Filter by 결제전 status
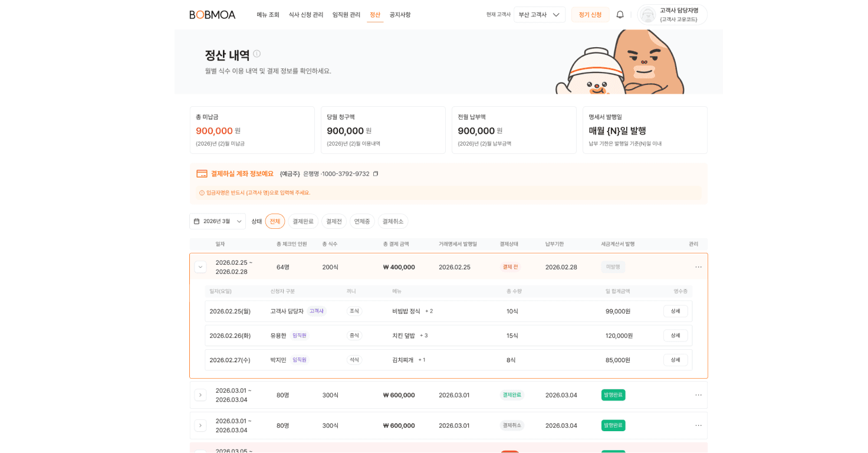868x453 pixels. tap(334, 221)
